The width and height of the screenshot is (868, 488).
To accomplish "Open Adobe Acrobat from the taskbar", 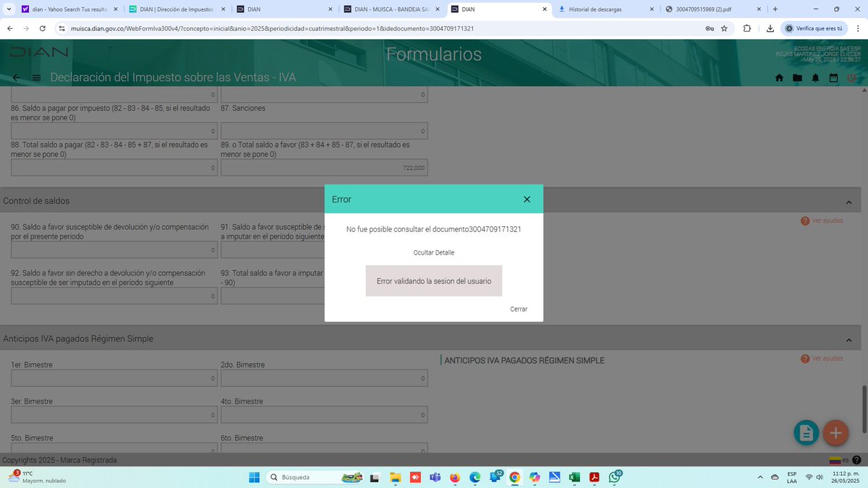I will pyautogui.click(x=595, y=477).
